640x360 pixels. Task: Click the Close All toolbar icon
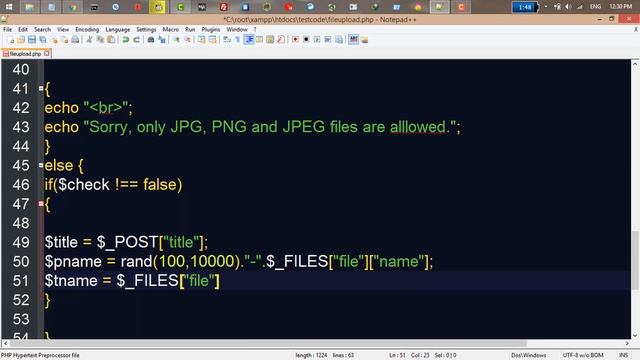tap(64, 40)
